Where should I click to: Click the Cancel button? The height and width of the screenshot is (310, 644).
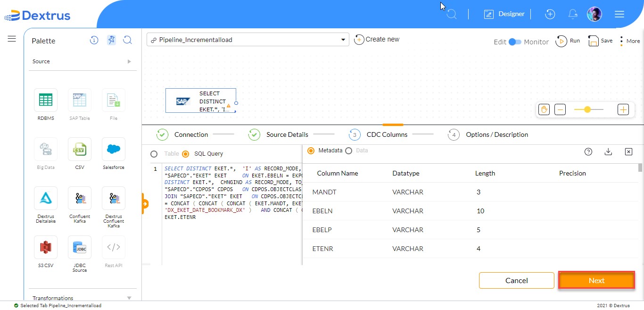pos(516,280)
